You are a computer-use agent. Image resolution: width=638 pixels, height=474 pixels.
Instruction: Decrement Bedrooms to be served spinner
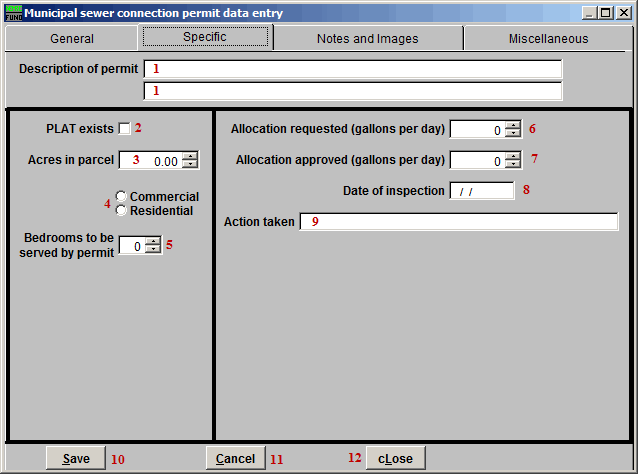[x=153, y=250]
